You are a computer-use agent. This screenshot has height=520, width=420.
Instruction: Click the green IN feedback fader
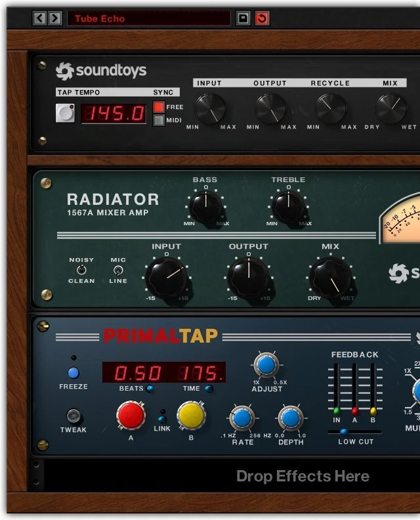(x=337, y=412)
